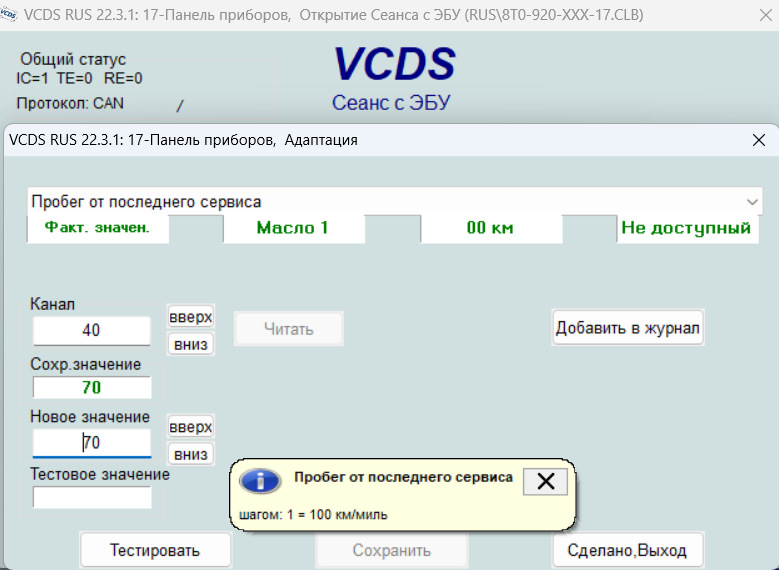
Task: Dismiss the yellow info tooltip with X
Action: coord(545,481)
